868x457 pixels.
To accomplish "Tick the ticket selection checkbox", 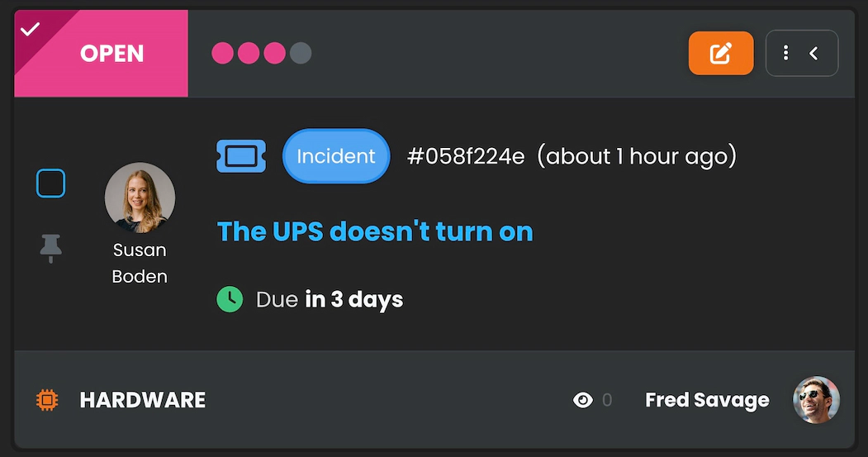I will click(x=50, y=183).
